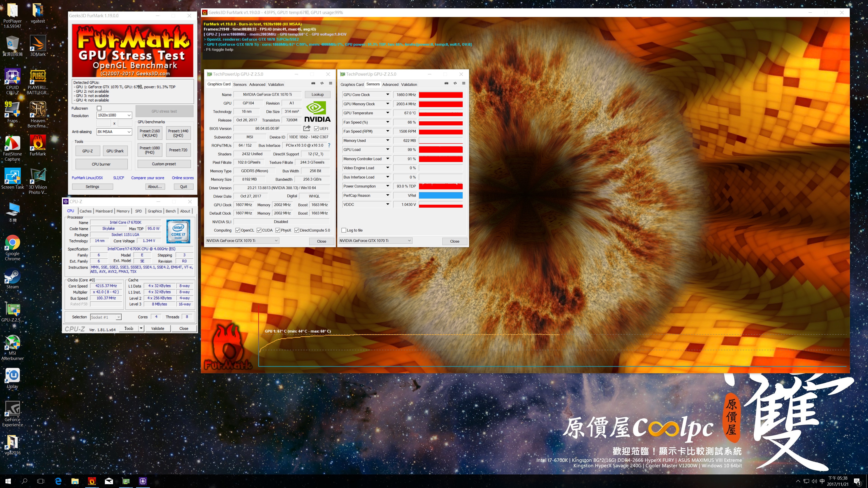Click the BIOS export share icon in GPU-Z
This screenshot has width=868, height=488.
click(307, 128)
